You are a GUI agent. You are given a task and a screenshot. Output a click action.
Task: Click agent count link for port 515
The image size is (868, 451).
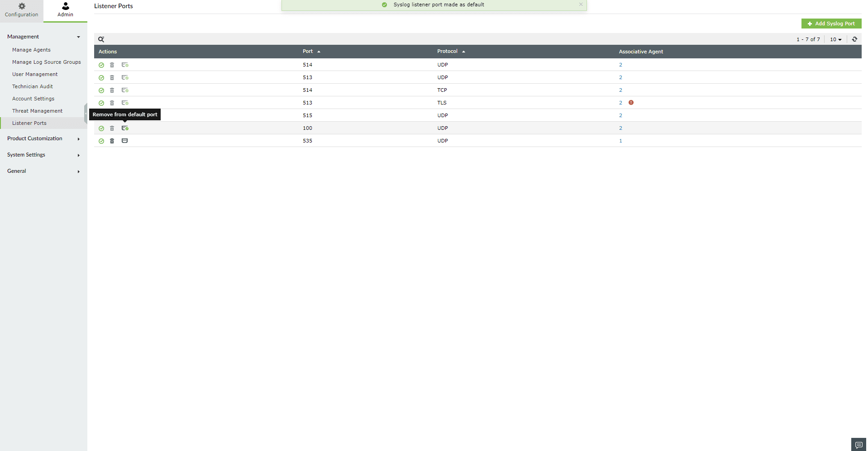click(620, 115)
